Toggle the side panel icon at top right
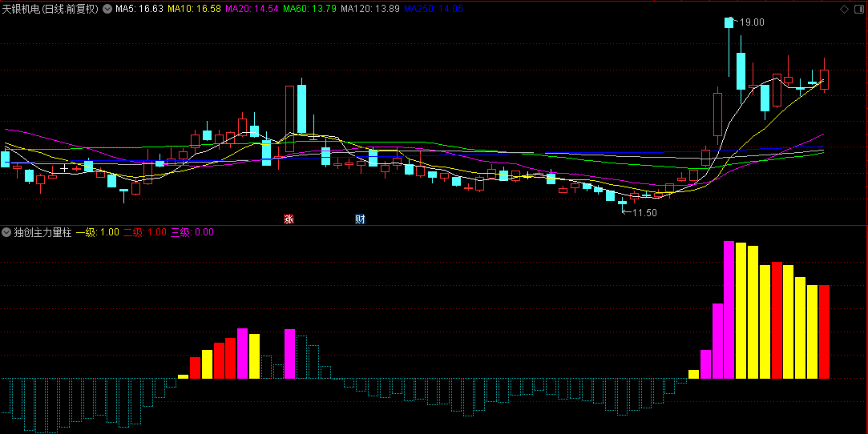This screenshot has width=868, height=434. pyautogui.click(x=858, y=9)
